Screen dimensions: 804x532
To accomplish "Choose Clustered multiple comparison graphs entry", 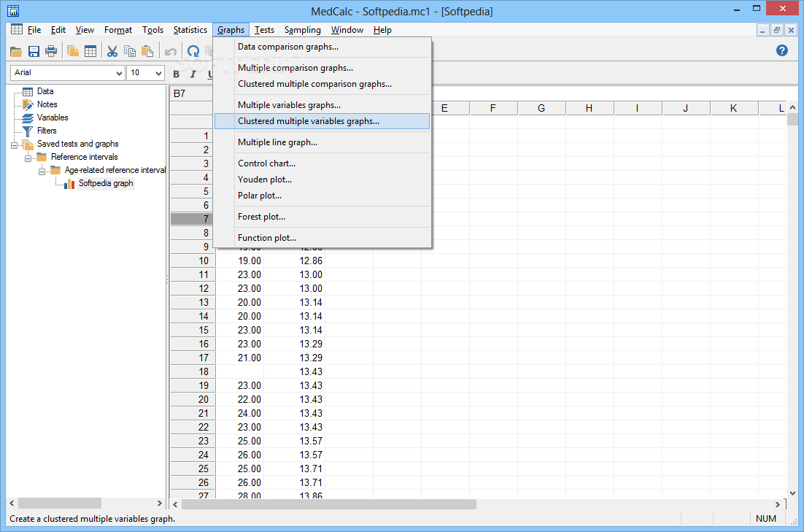I will point(322,84).
